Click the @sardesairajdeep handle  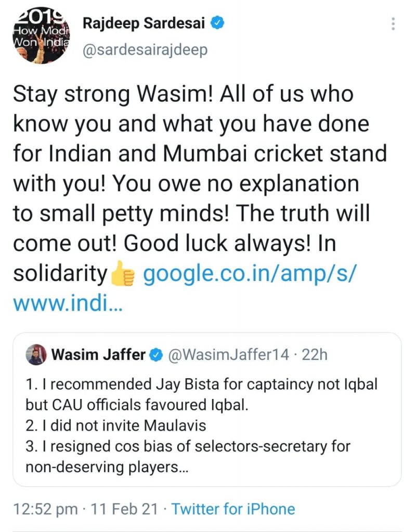[x=145, y=50]
